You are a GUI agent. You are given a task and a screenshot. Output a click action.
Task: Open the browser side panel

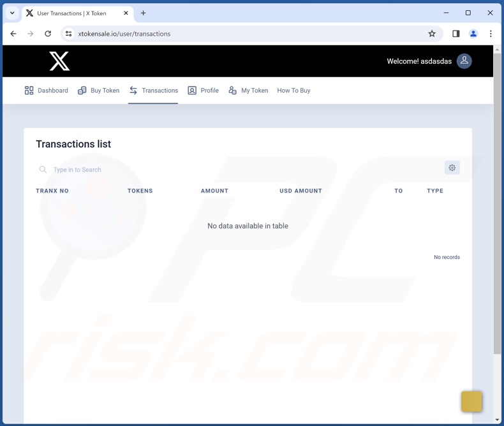click(x=456, y=34)
